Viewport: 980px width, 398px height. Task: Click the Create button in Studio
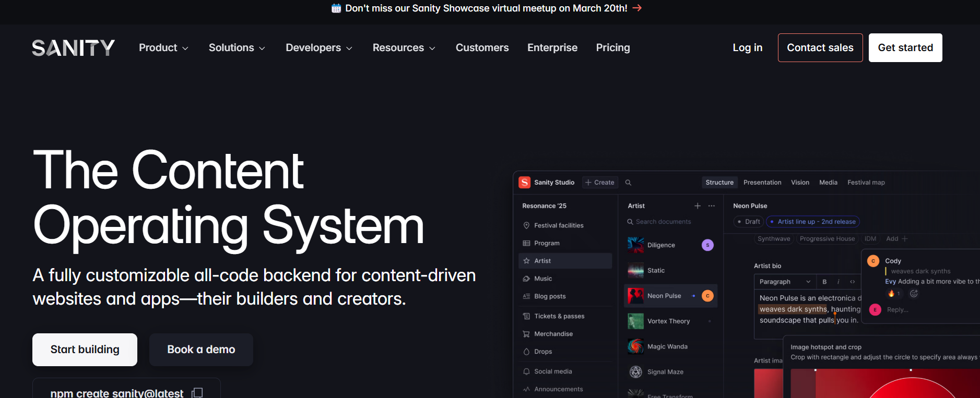click(600, 183)
